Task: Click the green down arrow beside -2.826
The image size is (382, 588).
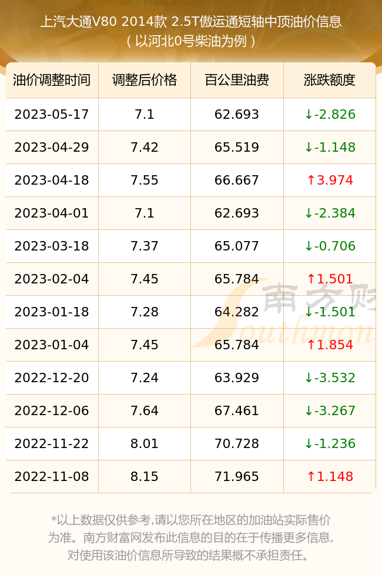Action: tap(309, 115)
